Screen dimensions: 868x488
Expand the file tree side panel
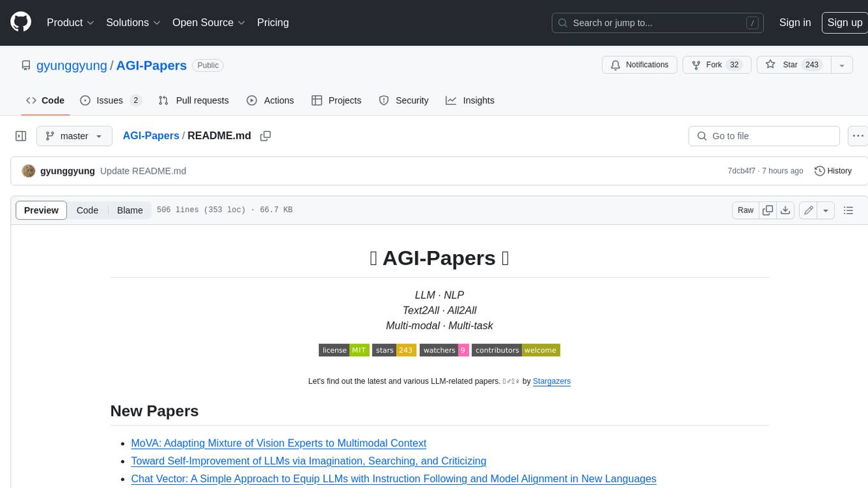point(20,136)
